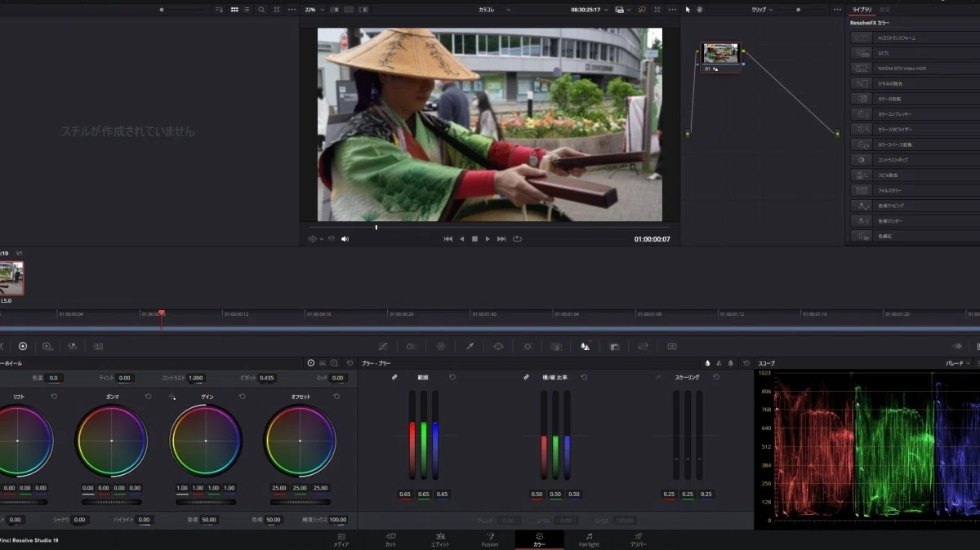Switch to Mist mode icon
This screenshot has height=550, width=980.
pyautogui.click(x=730, y=363)
